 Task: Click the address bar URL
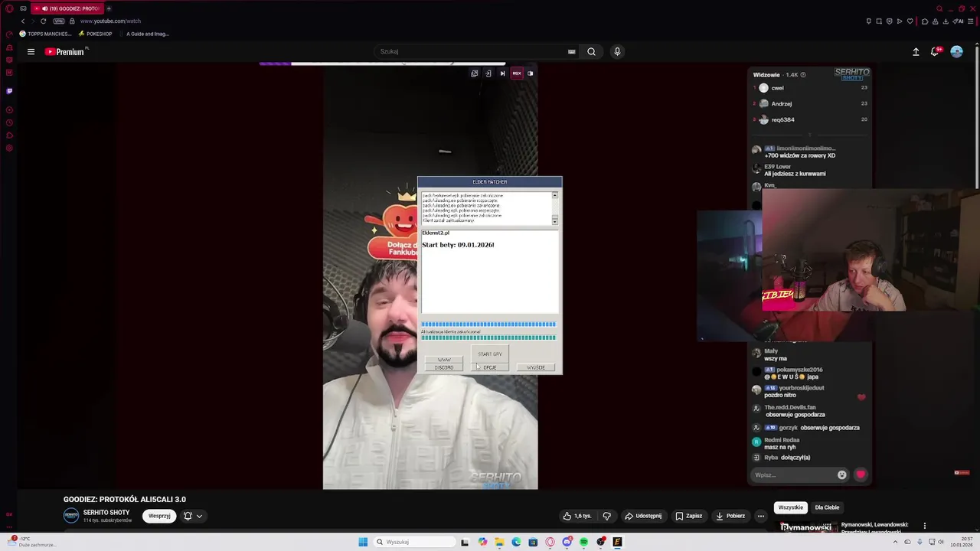[x=110, y=21]
